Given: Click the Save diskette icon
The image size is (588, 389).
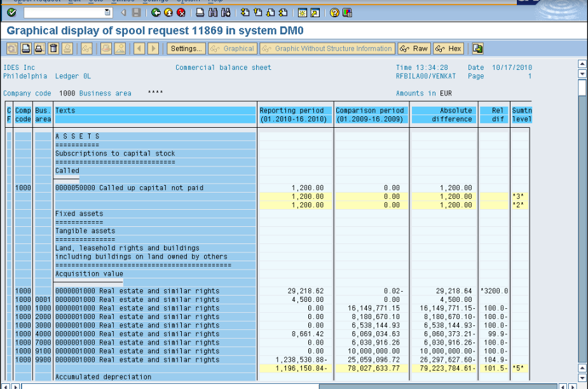Looking at the screenshot, I should [x=137, y=13].
